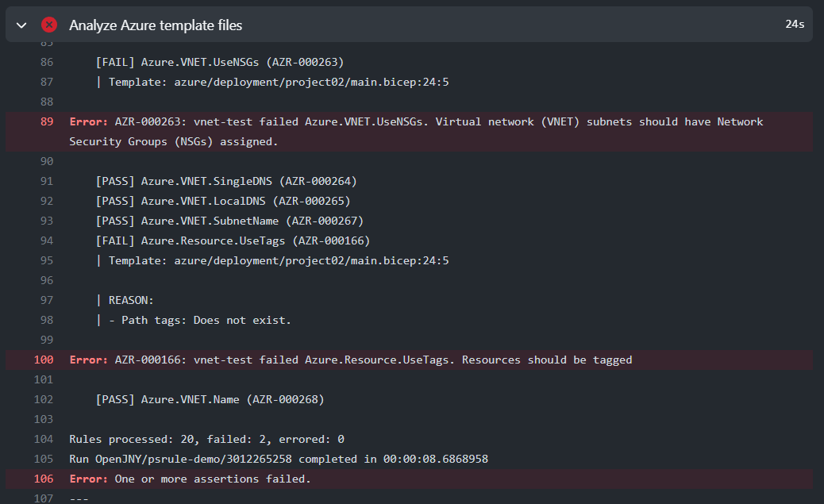Select the [FAIL] Azure.Resource.UseTags (AZR-000166) line
824x504 pixels.
tap(233, 240)
